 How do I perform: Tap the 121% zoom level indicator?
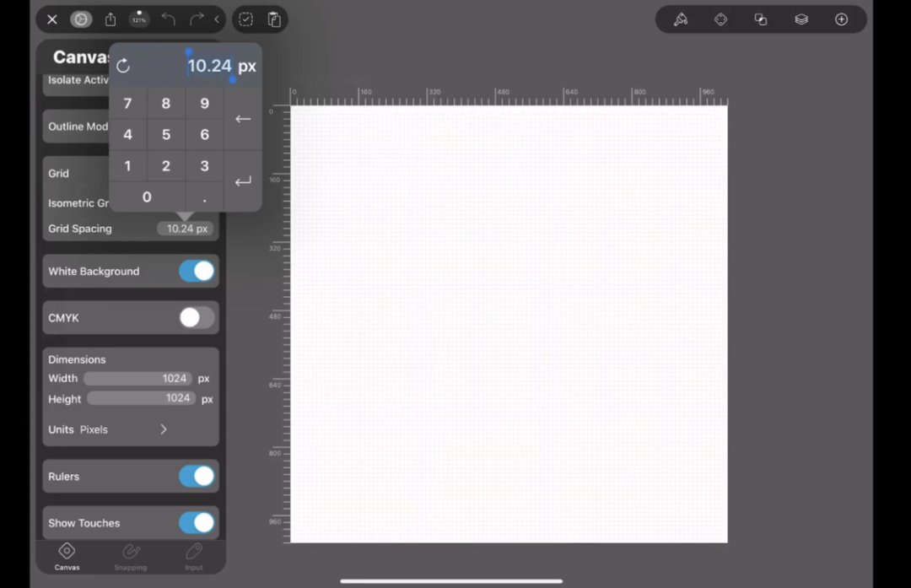pyautogui.click(x=139, y=19)
